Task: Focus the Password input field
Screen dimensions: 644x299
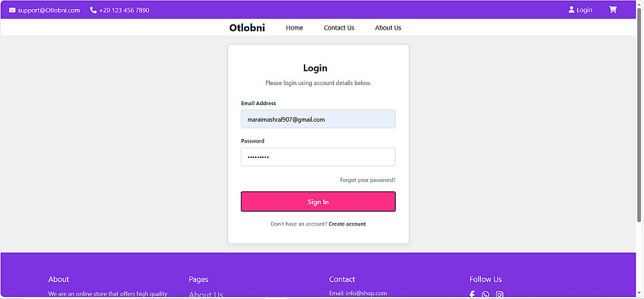Action: (x=318, y=157)
